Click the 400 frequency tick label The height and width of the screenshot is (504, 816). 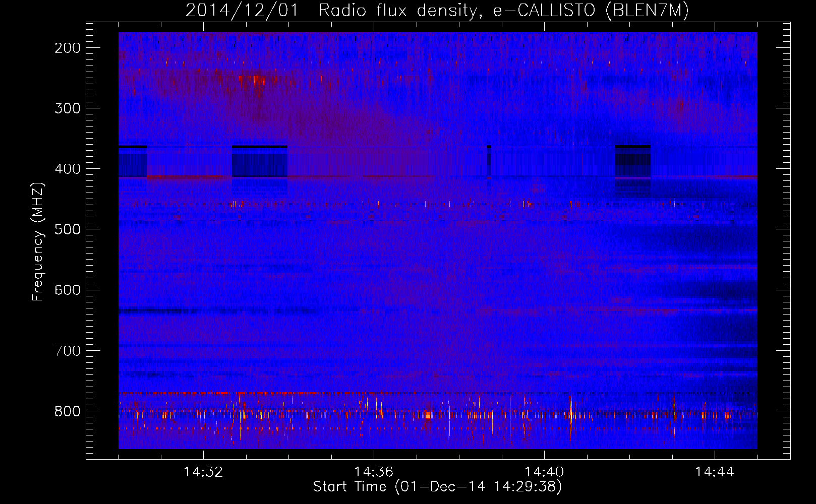pos(68,169)
